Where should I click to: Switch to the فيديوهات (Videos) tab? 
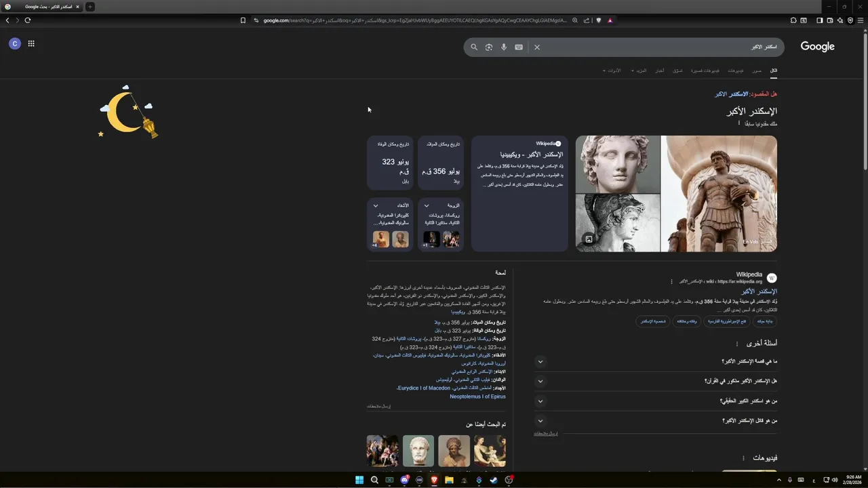click(x=736, y=70)
